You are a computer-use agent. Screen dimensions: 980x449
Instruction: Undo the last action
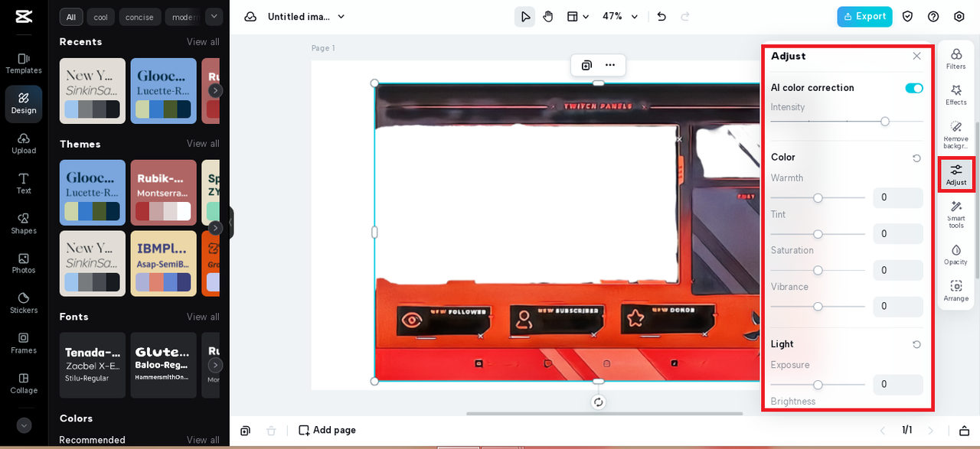point(661,17)
